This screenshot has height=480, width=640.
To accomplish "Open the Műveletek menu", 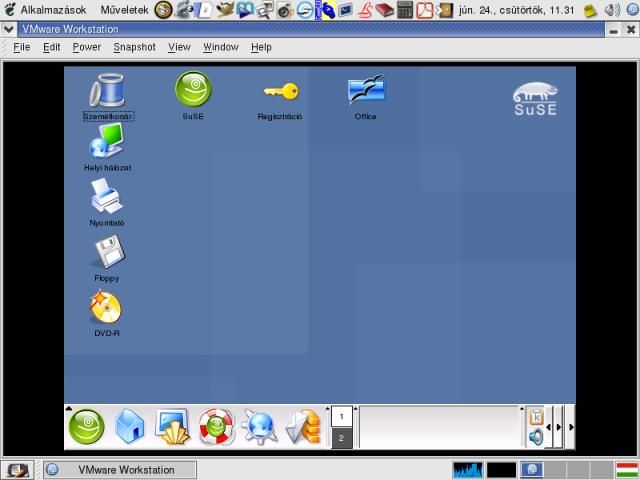I will pyautogui.click(x=124, y=10).
